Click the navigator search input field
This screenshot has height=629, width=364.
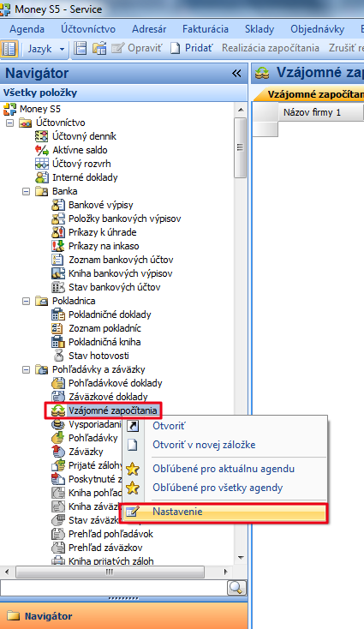[113, 588]
